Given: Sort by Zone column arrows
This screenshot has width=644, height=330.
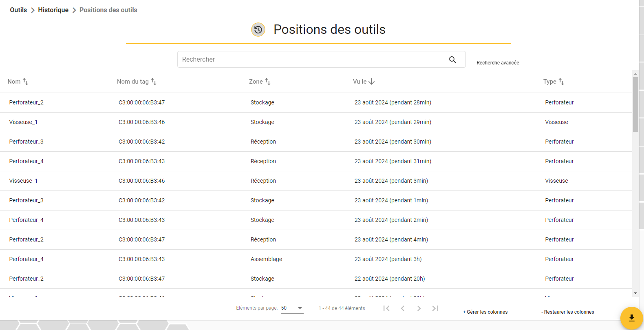Looking at the screenshot, I should tap(268, 82).
